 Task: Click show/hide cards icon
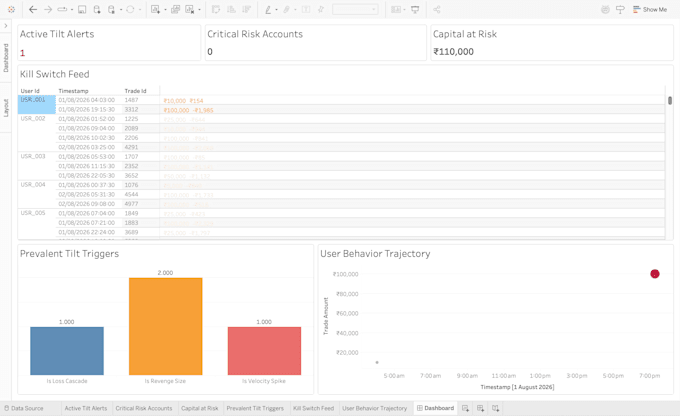[x=396, y=9]
